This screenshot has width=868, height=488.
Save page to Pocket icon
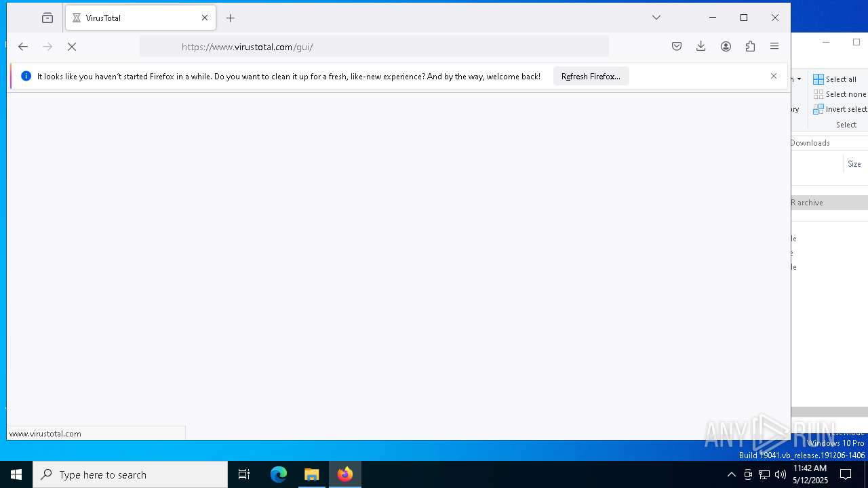pyautogui.click(x=677, y=46)
